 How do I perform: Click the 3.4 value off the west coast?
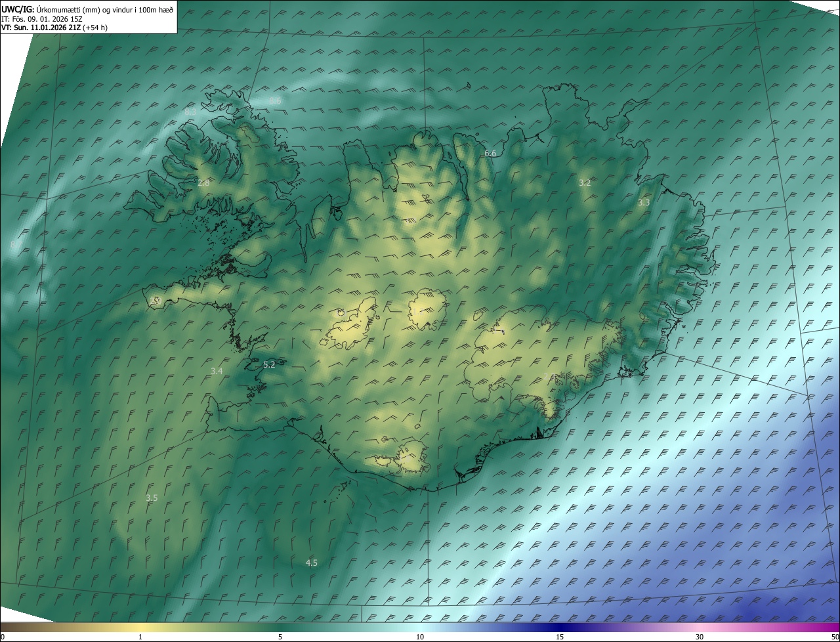coord(217,372)
